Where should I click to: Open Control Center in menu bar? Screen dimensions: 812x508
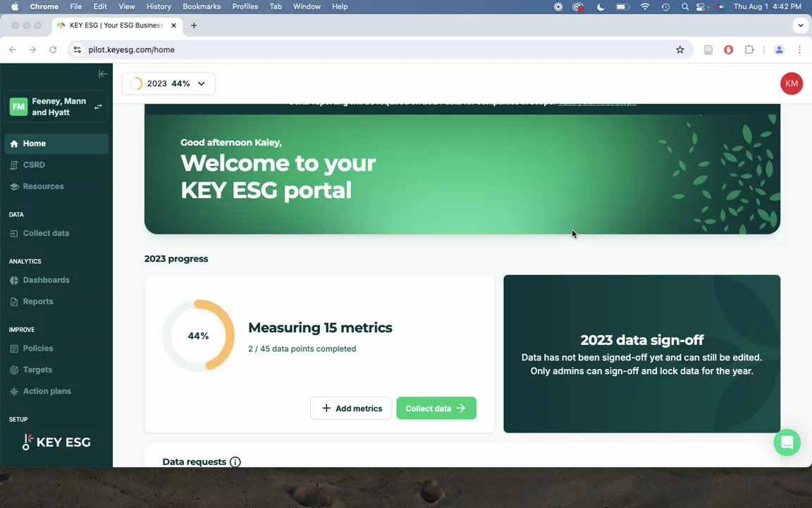700,7
